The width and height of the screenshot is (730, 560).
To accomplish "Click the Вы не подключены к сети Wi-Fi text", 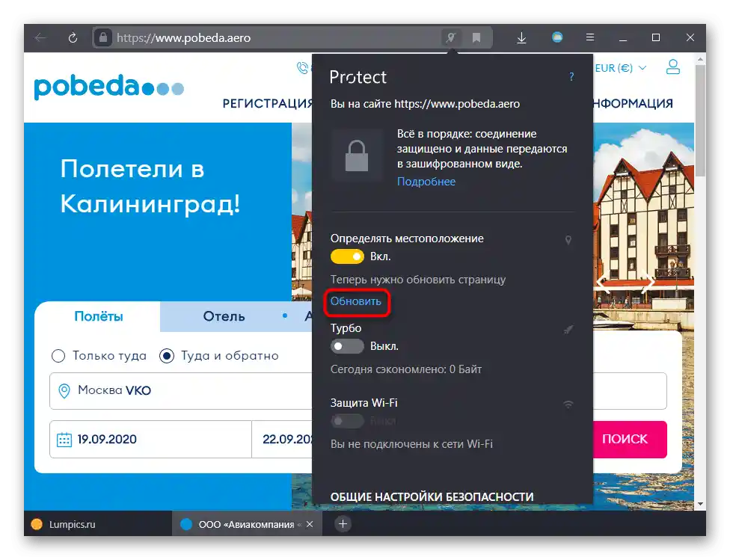I will [411, 443].
